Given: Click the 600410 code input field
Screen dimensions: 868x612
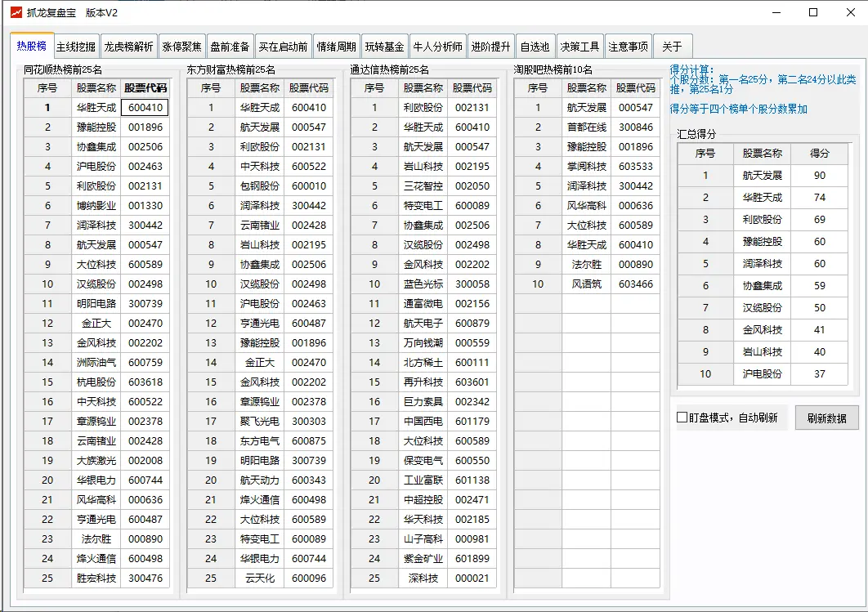Looking at the screenshot, I should click(x=144, y=107).
